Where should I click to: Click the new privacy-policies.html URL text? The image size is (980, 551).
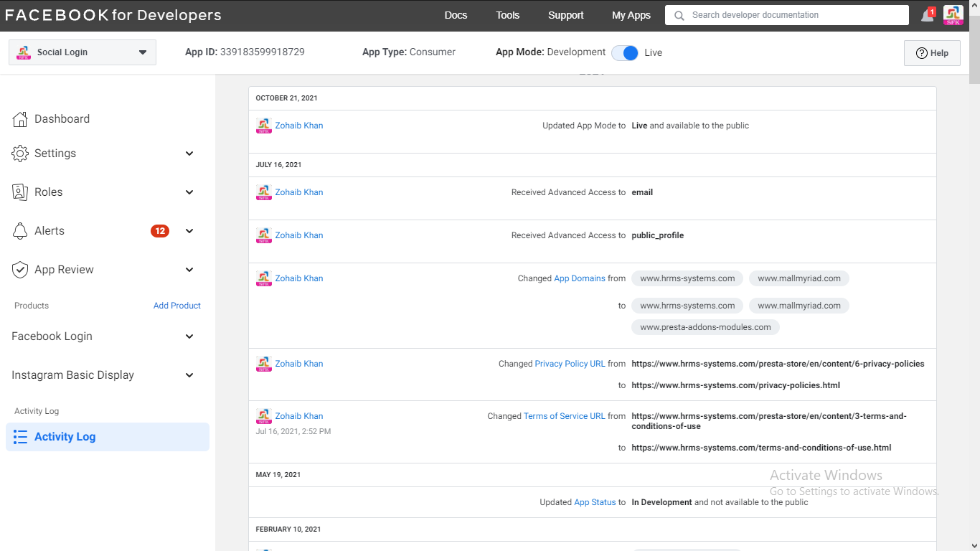click(x=736, y=385)
